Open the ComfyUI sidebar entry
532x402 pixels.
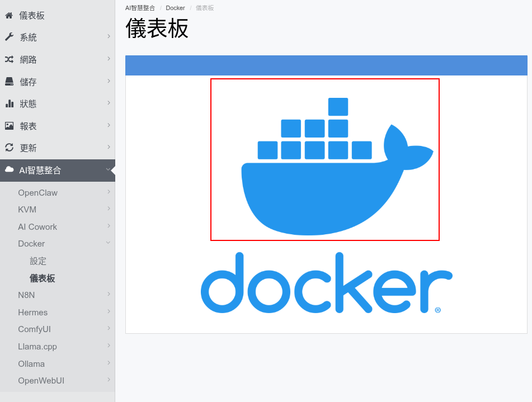pos(34,329)
